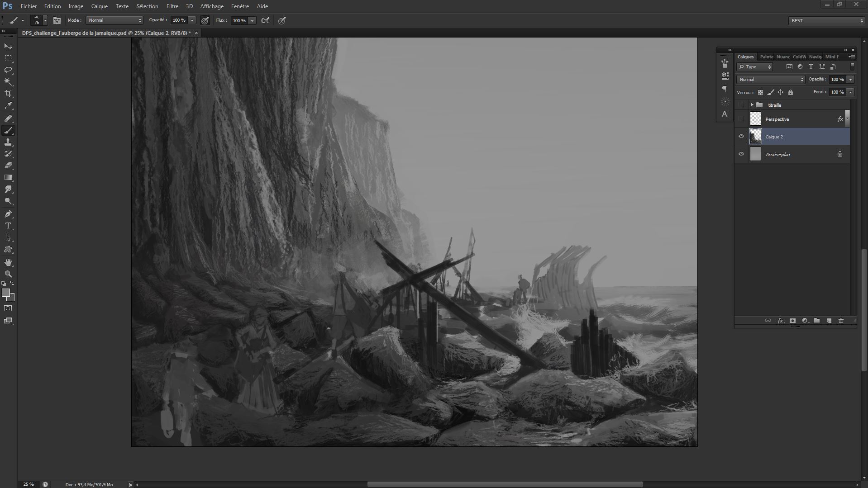The height and width of the screenshot is (488, 868).
Task: Select the Crop tool
Action: pos(8,94)
